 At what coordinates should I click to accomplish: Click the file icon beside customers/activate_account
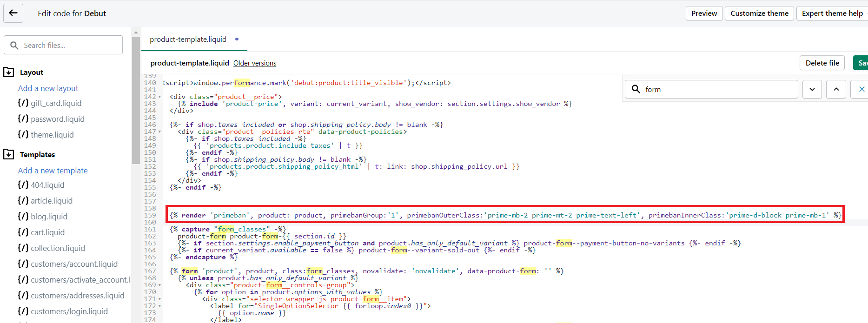coord(23,279)
